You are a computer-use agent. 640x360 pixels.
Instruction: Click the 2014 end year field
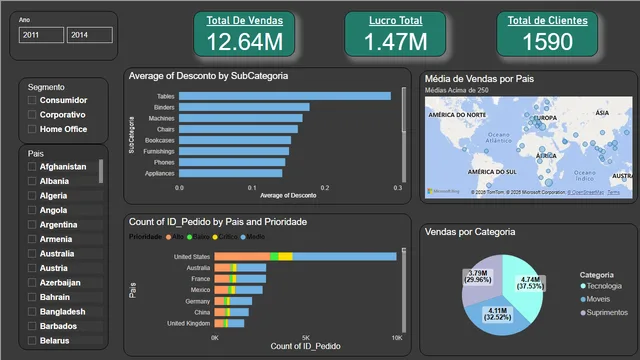coord(89,35)
